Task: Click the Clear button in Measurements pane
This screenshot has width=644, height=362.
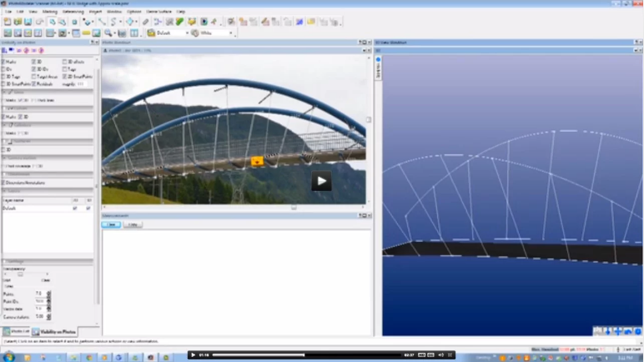Action: pos(111,224)
